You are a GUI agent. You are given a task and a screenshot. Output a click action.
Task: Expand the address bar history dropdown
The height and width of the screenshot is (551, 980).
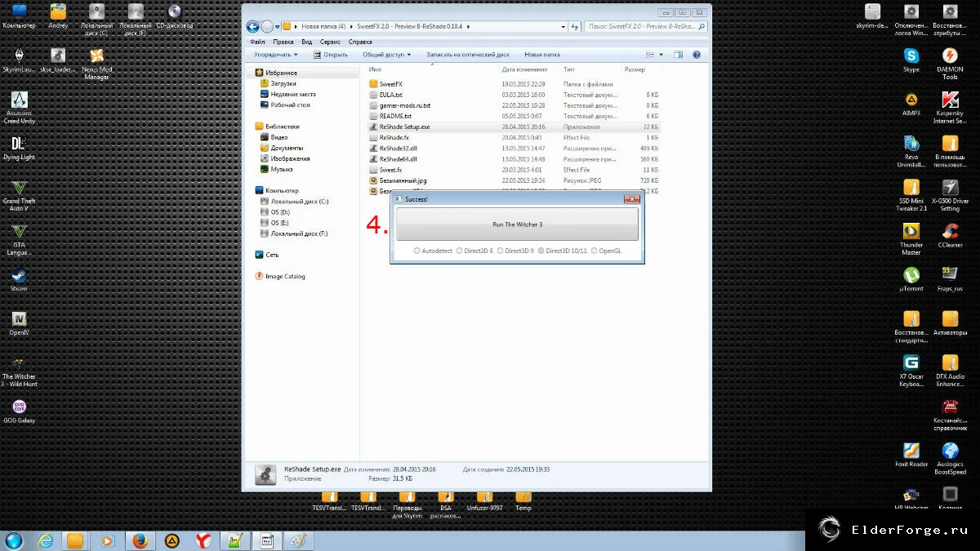(563, 26)
